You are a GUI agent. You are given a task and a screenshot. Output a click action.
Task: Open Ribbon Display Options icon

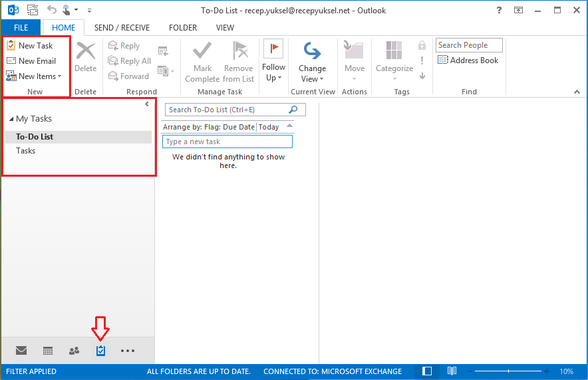pos(518,10)
